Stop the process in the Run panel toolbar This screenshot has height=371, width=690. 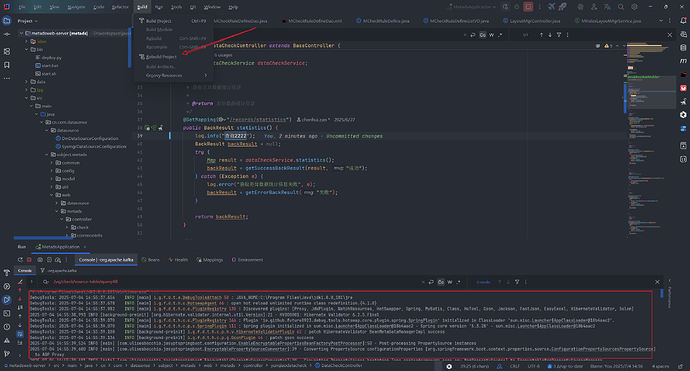pyautogui.click(x=29, y=260)
